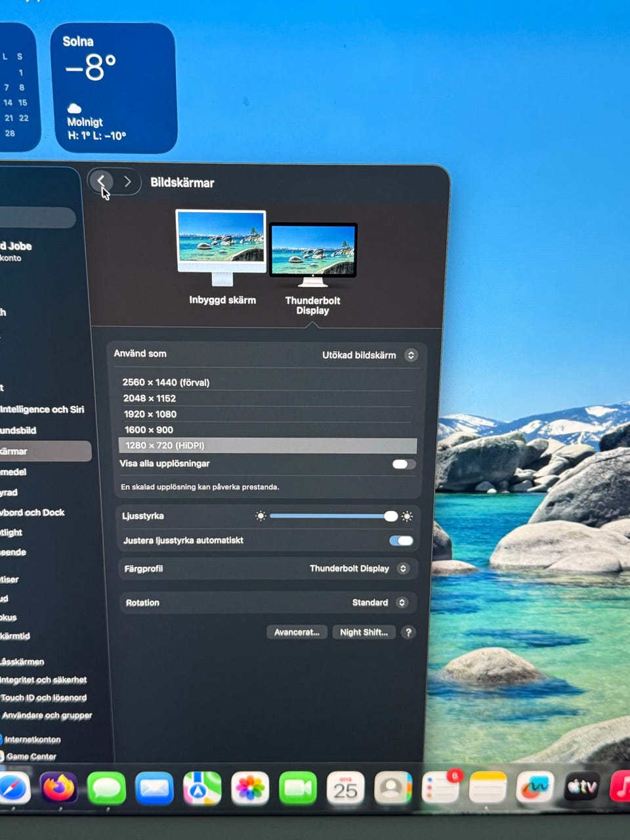Open Firefox from the Dock
Viewport: 630px width, 840px height.
click(x=58, y=787)
